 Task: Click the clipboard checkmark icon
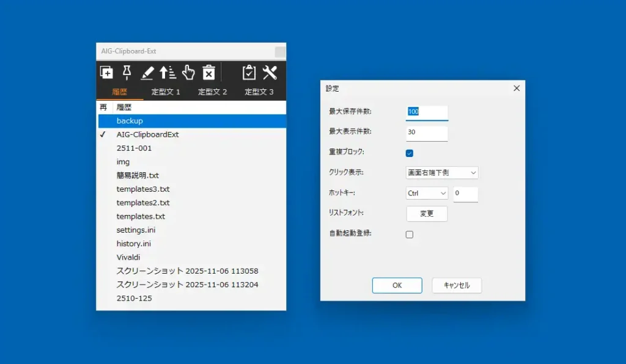[x=249, y=73]
